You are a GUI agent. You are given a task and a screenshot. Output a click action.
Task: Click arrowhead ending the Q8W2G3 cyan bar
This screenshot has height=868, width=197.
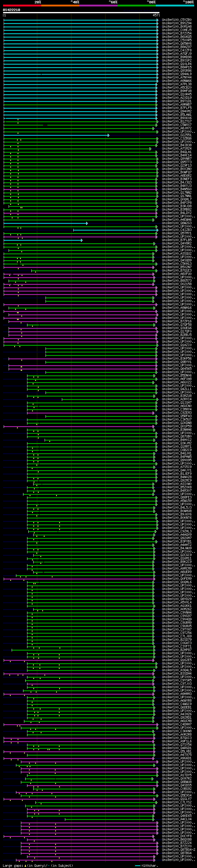87,224
